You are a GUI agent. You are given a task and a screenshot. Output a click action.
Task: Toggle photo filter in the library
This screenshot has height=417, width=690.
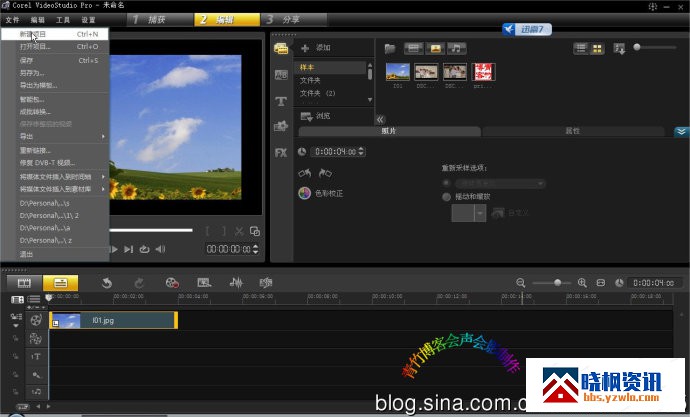click(x=435, y=48)
